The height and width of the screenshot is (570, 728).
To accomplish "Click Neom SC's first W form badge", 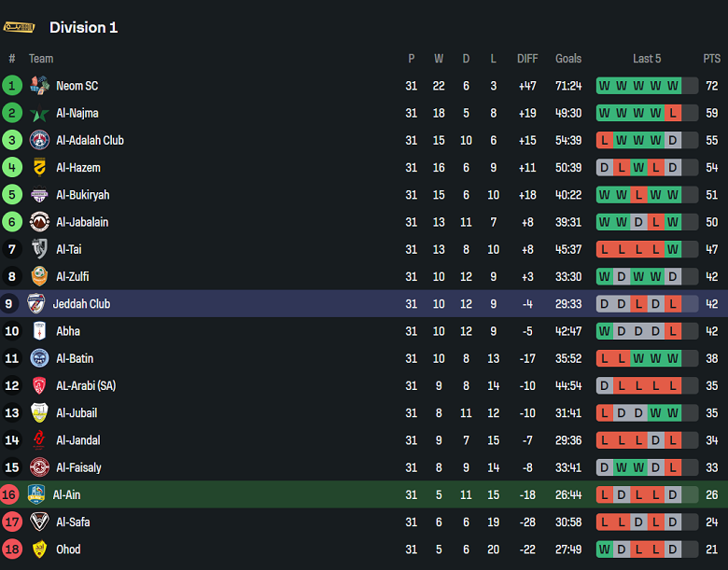I will [x=605, y=86].
